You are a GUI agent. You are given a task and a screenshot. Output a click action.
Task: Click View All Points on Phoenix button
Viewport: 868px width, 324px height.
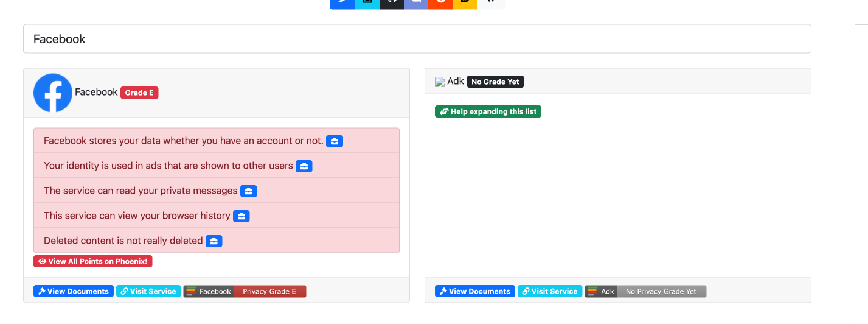pyautogui.click(x=93, y=261)
